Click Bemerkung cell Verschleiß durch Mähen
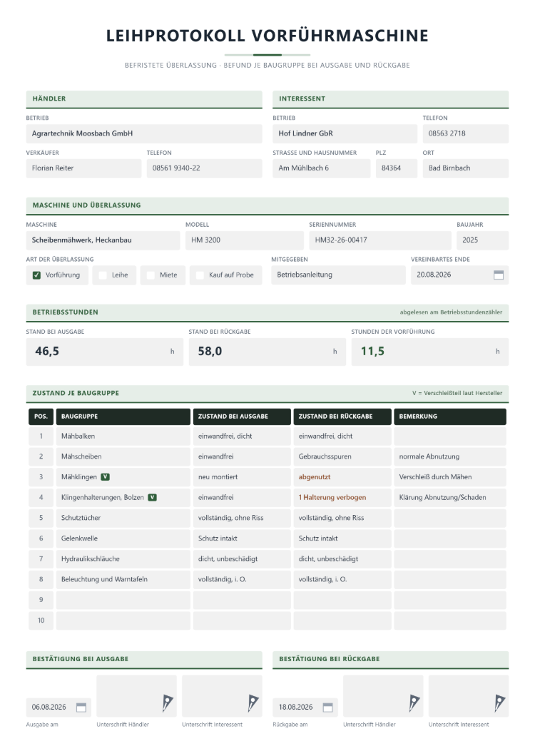Screen dimensions: 535x756 pos(450,477)
